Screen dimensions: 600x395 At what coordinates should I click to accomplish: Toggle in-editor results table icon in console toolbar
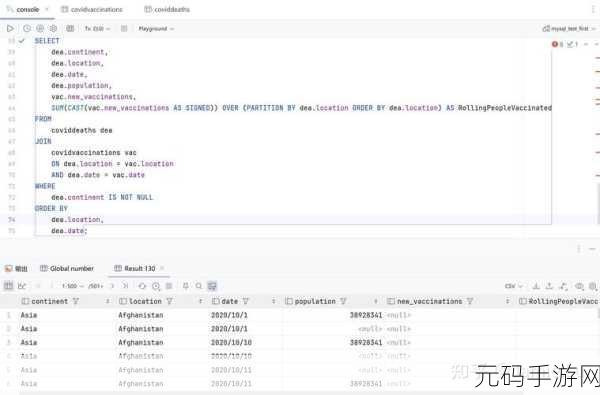[x=70, y=28]
